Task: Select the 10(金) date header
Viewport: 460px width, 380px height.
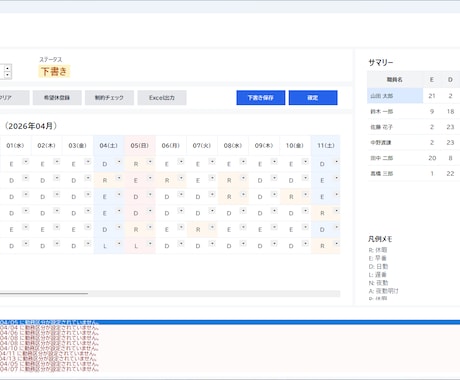Action: (x=295, y=146)
